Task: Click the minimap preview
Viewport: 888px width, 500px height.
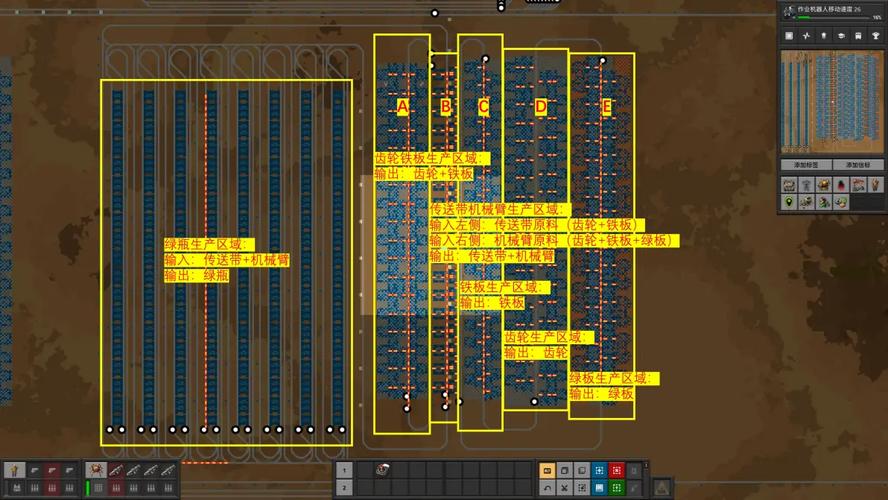Action: pyautogui.click(x=831, y=102)
